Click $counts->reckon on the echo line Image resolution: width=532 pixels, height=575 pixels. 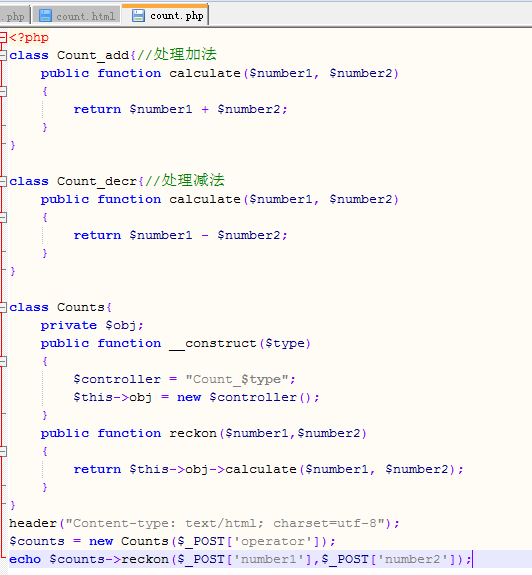pos(109,559)
